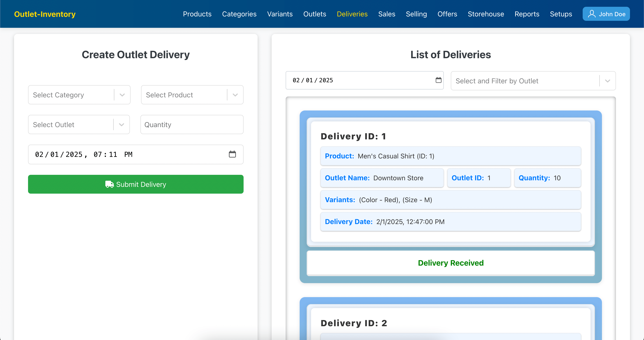Click the Outlet Name Downtown Store cell
Viewport: 644px width, 340px height.
(382, 178)
